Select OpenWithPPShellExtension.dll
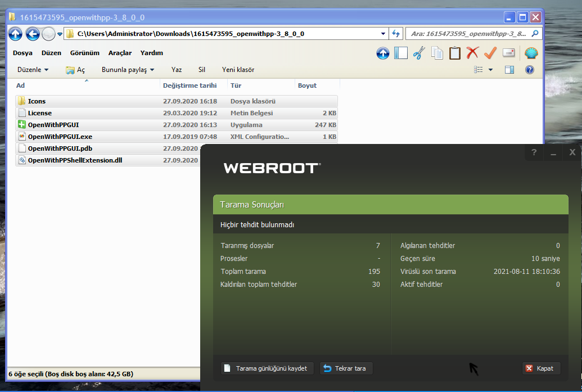The width and height of the screenshot is (582, 392). click(108, 160)
